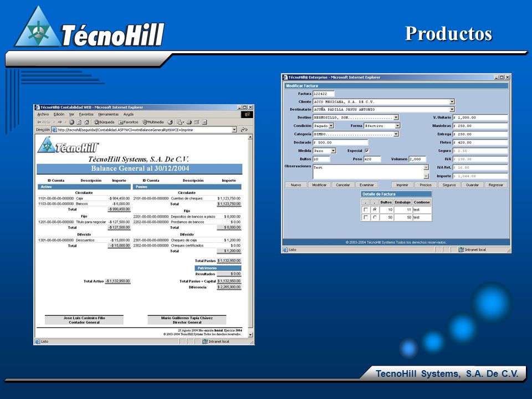The width and height of the screenshot is (532, 399).
Task: Check the box in the 10 Bultos detail row
Action: click(365, 209)
